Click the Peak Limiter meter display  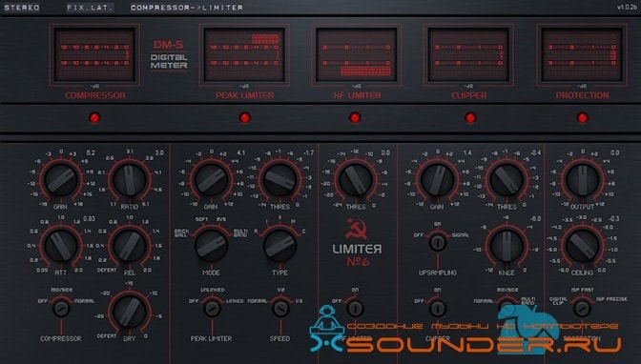(244, 54)
